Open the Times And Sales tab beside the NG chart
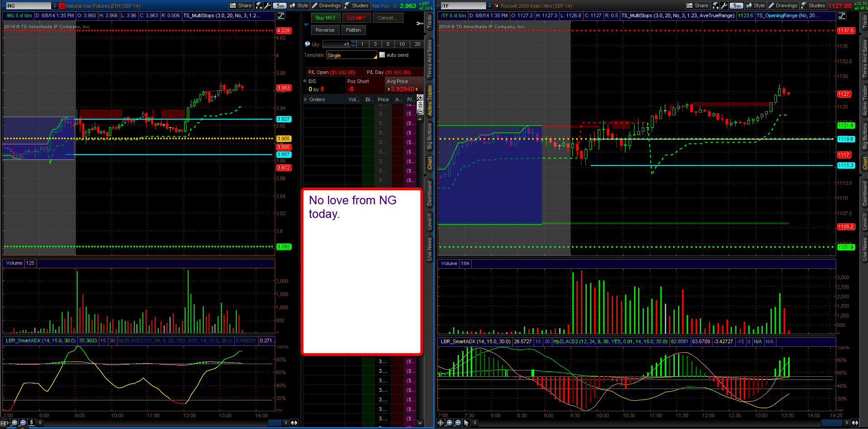868x429 pixels. point(429,59)
